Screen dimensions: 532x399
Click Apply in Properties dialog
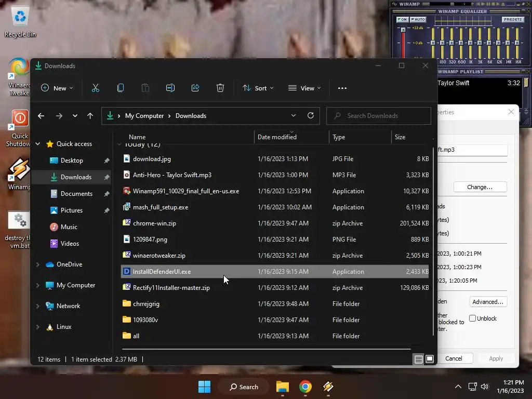point(496,358)
